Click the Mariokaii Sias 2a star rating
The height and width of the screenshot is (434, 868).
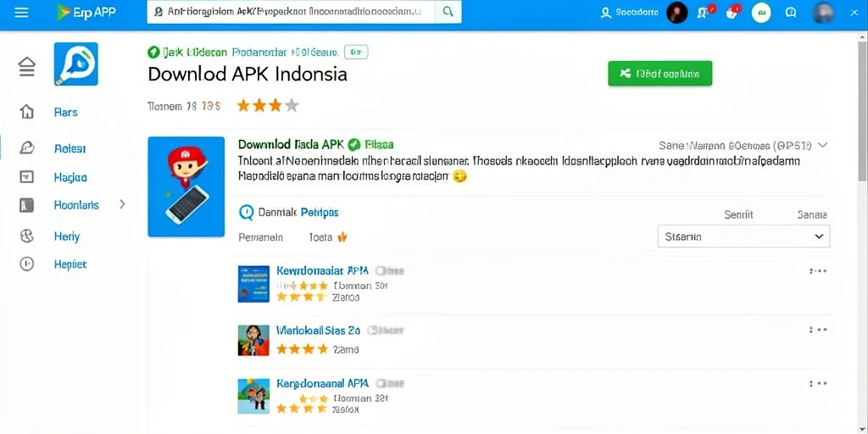coord(303,348)
